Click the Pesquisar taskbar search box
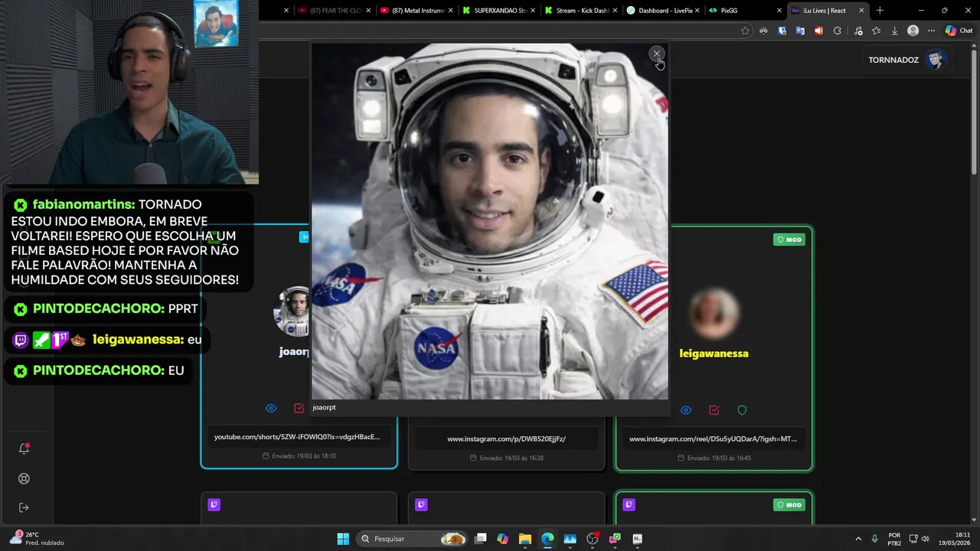980x551 pixels. point(413,539)
